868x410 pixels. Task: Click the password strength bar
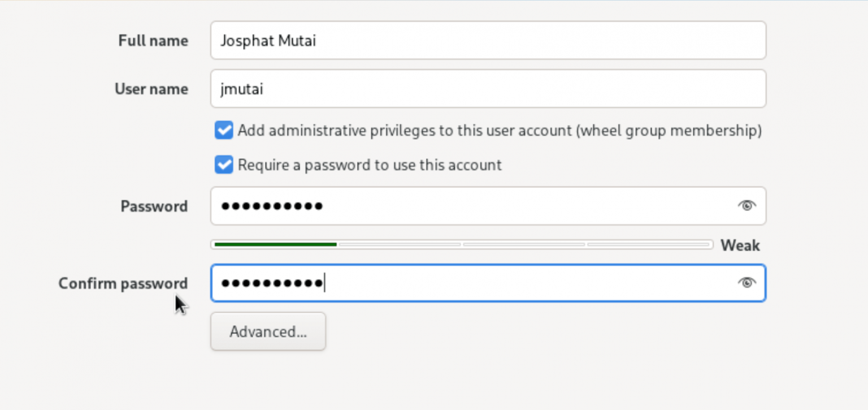point(462,244)
